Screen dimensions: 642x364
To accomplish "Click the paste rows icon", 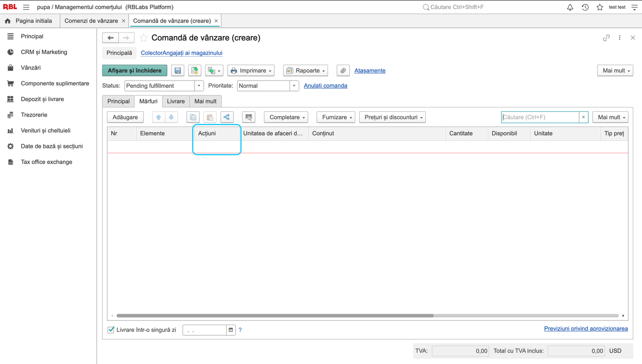I will pos(210,117).
